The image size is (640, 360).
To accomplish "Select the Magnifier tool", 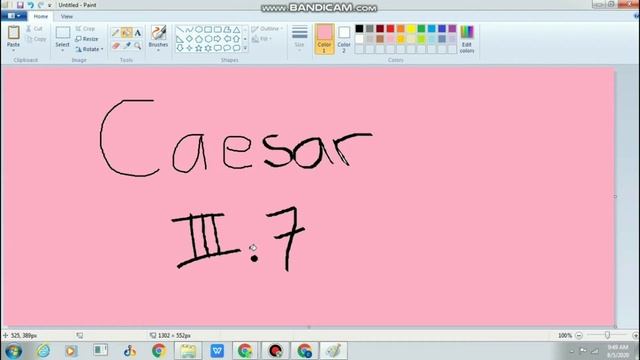I will 138,46.
